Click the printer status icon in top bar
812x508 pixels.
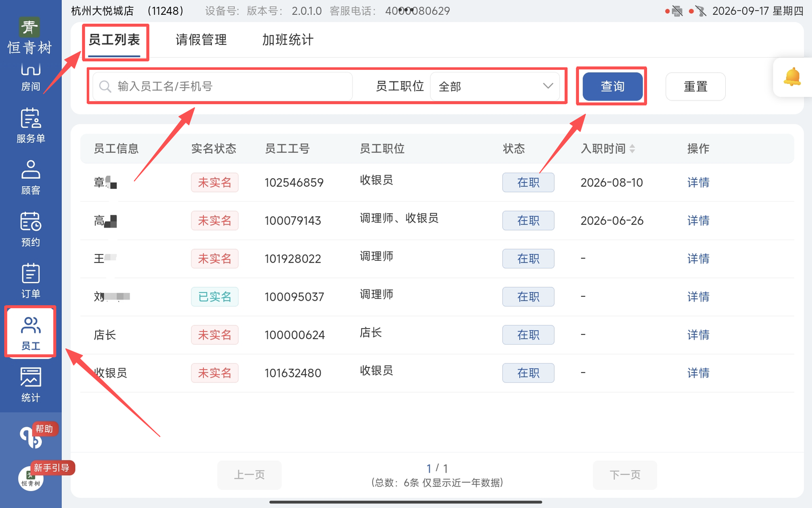pos(677,11)
